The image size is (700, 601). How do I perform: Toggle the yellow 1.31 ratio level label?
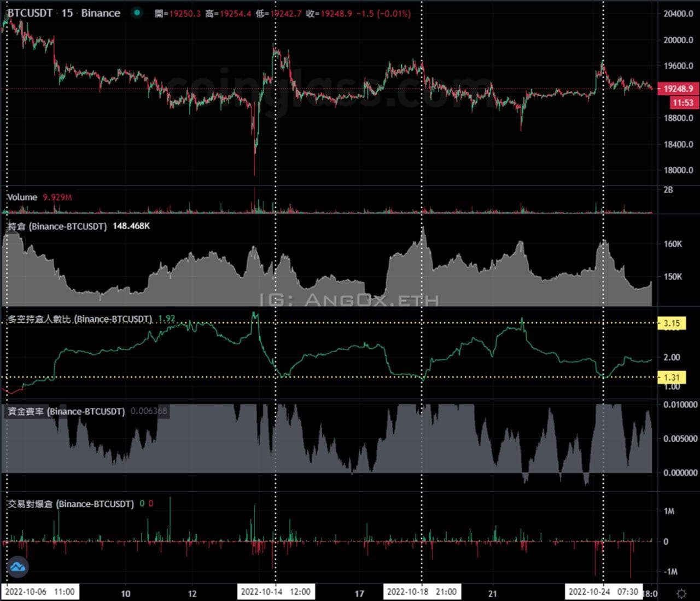coord(673,377)
